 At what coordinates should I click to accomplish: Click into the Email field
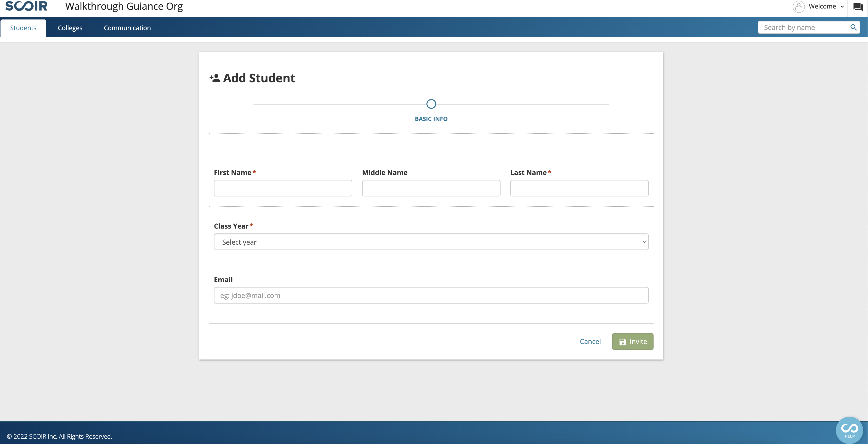(431, 295)
